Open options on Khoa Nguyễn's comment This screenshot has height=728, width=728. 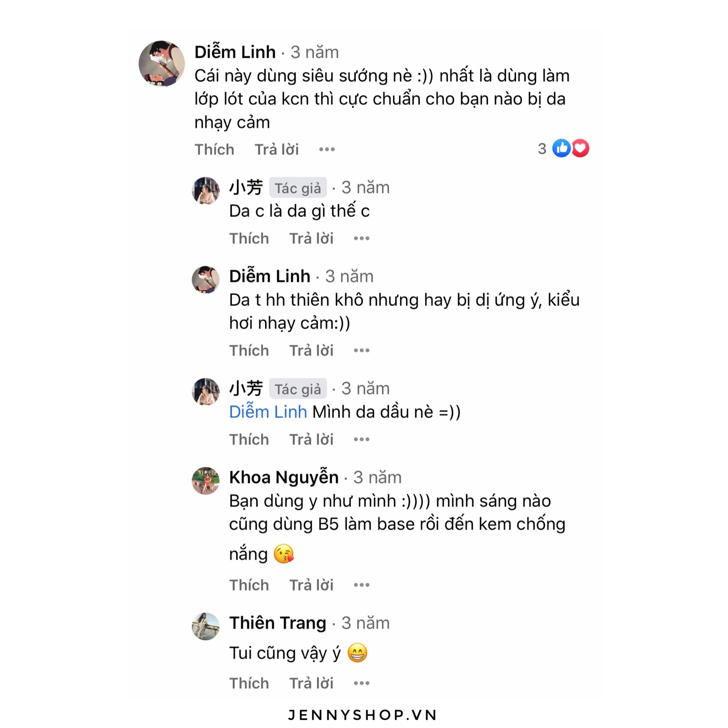coord(361,585)
